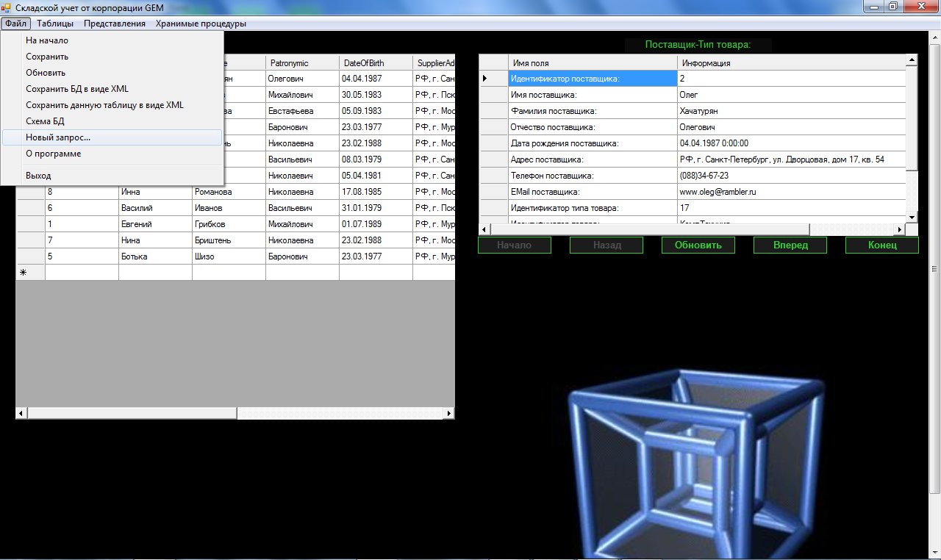
Task: Sort by the DateOfBirth column header
Action: tap(375, 63)
